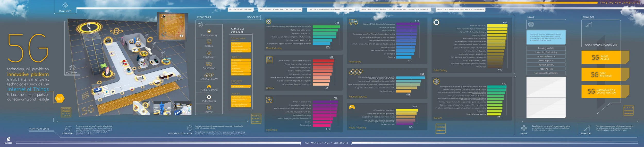Click the 'Enabling New Capabilities' header label

point(620,3)
